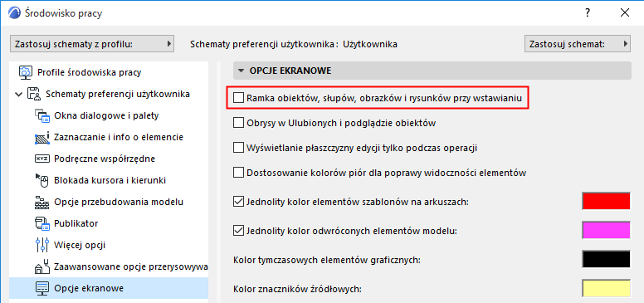Select Więcej opcji in the sidebar

[x=80, y=246]
